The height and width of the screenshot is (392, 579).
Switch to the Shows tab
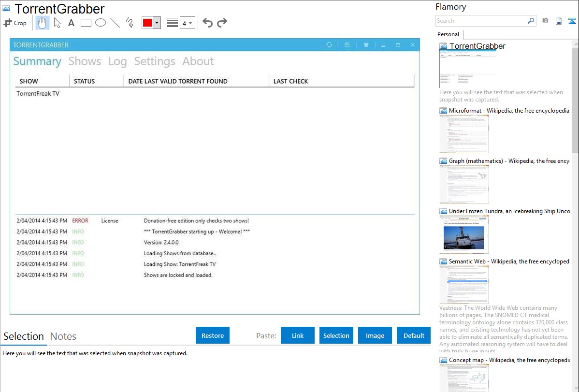(85, 61)
